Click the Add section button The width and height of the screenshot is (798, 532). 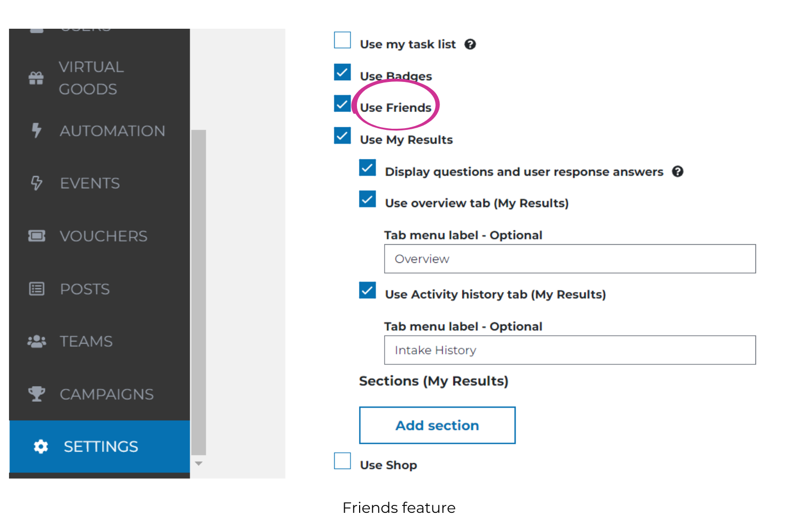pos(437,425)
